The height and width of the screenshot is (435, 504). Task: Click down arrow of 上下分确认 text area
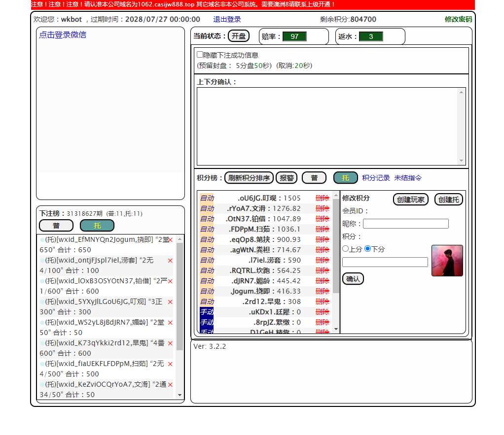pos(462,161)
